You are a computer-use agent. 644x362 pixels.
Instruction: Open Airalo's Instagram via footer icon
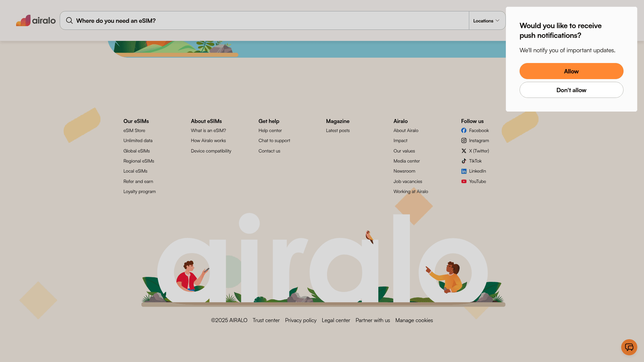tap(464, 140)
